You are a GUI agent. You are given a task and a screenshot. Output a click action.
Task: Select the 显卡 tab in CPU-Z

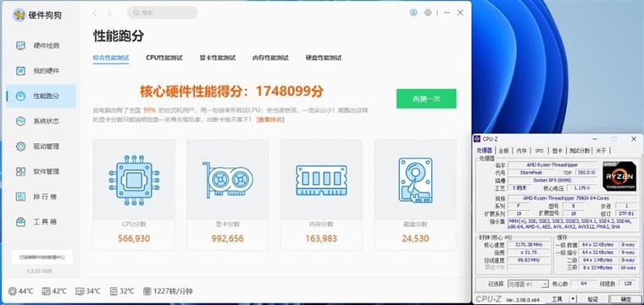click(557, 151)
